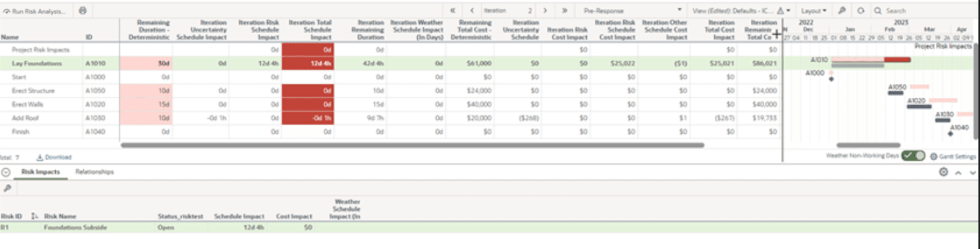Click the Gantt chart horizontal scrollbar
Screen dimensions: 980x249
click(868, 145)
